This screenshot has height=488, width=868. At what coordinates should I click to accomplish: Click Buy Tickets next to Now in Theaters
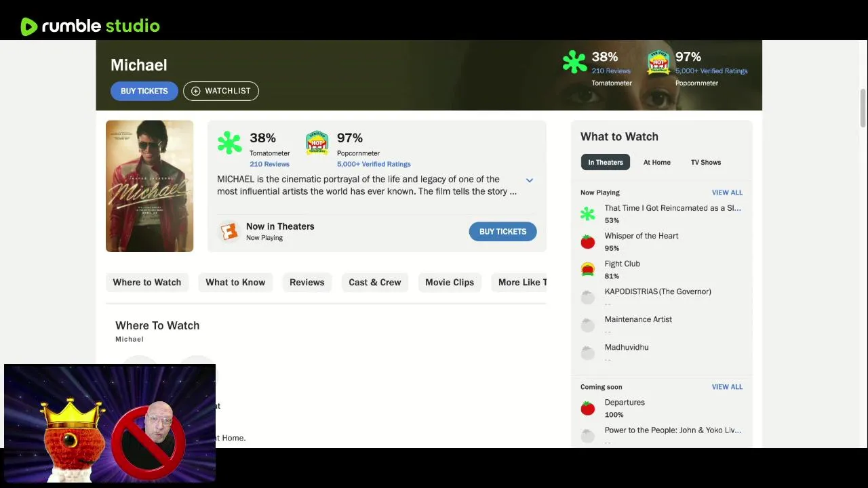(x=502, y=232)
